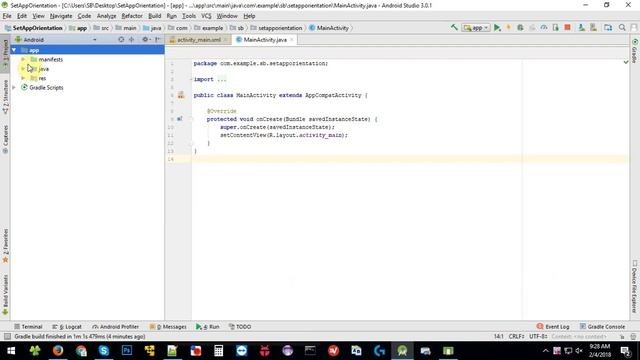This screenshot has width=640, height=360.
Task: Click Apply Changes lightning icon
Action: [x=509, y=28]
